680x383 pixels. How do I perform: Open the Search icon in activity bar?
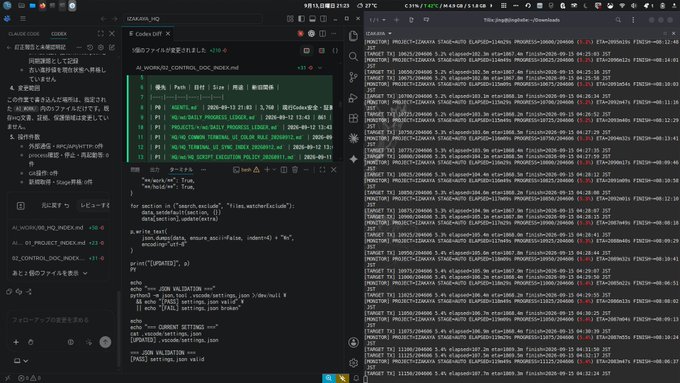click(x=353, y=56)
